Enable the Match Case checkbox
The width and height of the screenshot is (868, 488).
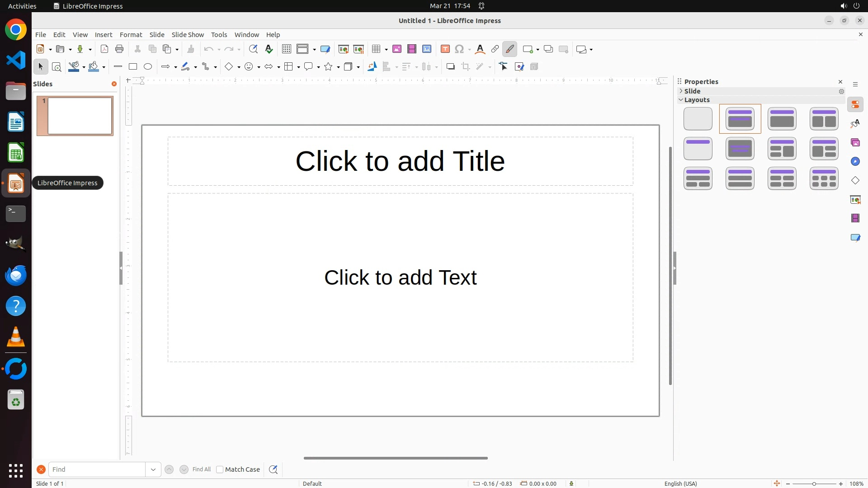click(x=220, y=469)
